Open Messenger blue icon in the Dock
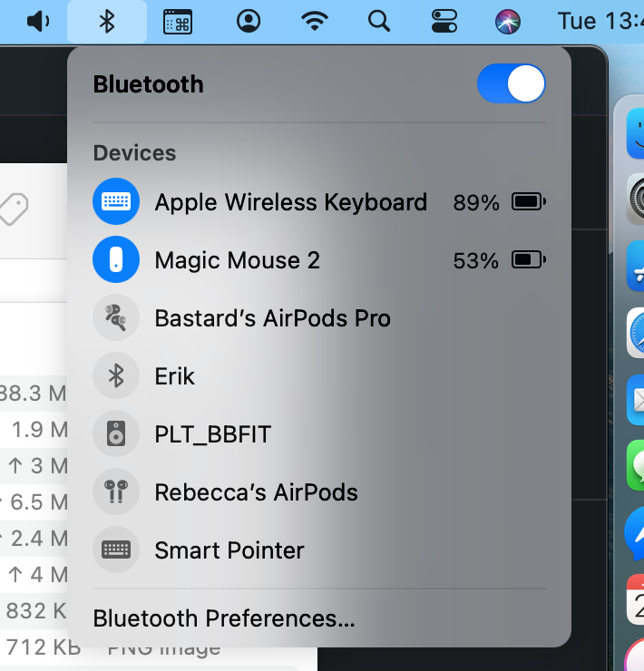 (635, 533)
